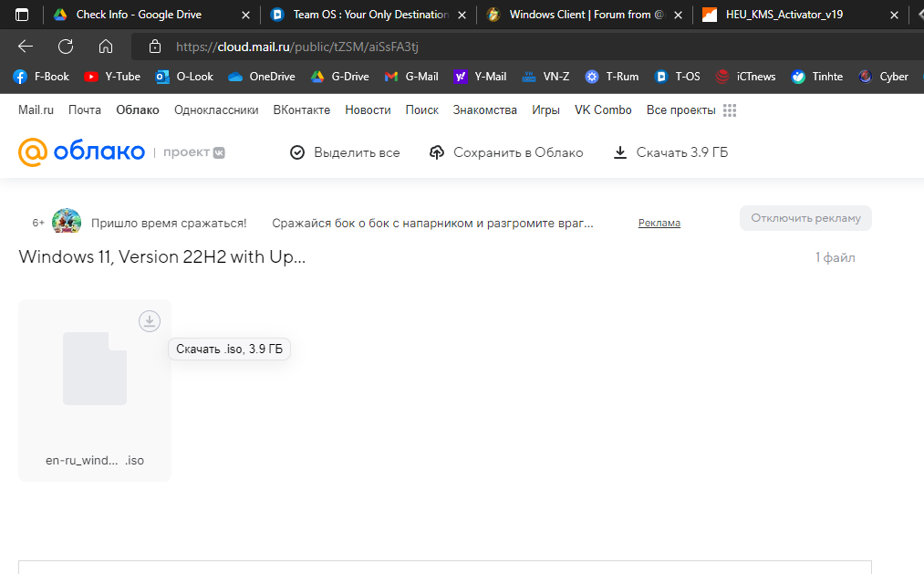924x574 pixels.
Task: Open O-Look bookmark
Action: click(x=184, y=77)
